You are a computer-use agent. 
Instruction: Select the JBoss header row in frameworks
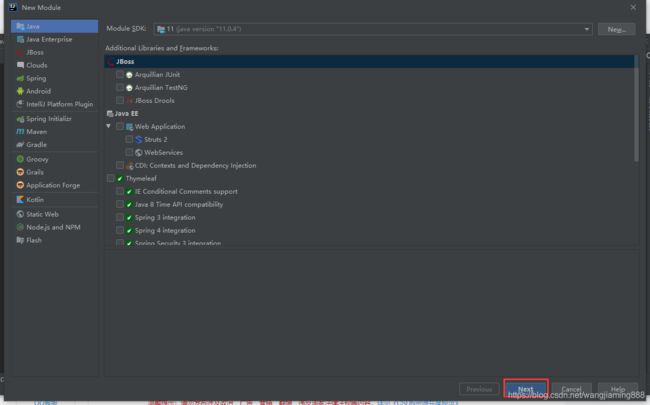[369, 62]
